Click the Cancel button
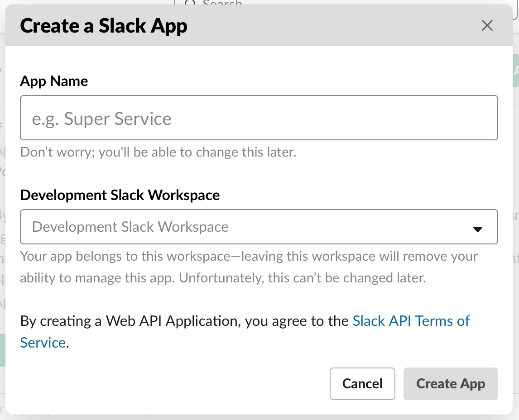Viewport: 519px width, 420px height. (x=362, y=384)
